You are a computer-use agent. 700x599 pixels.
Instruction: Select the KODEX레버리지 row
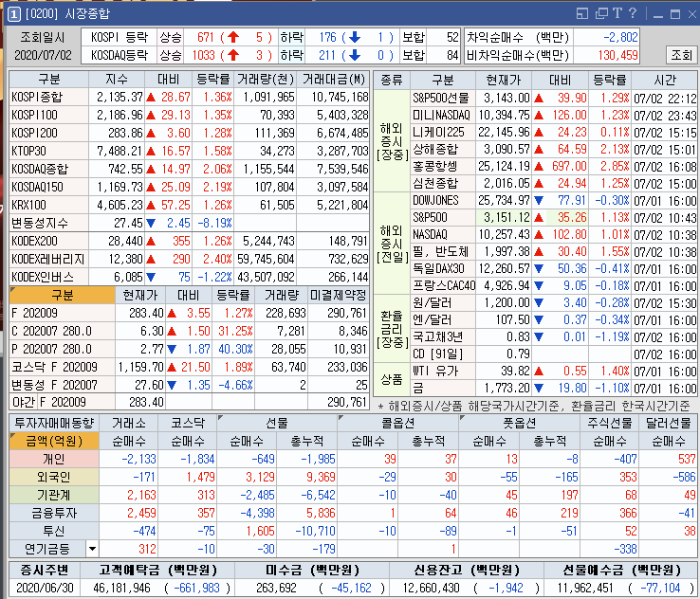point(190,259)
